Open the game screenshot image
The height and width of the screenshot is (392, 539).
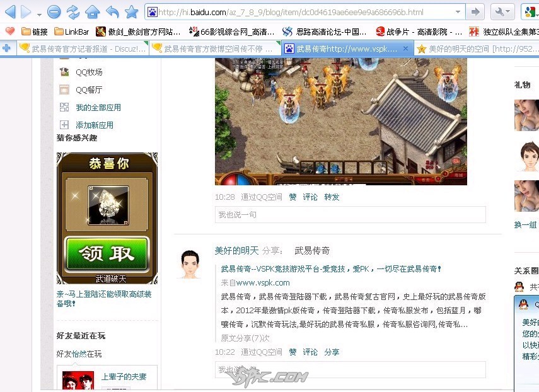(x=340, y=122)
